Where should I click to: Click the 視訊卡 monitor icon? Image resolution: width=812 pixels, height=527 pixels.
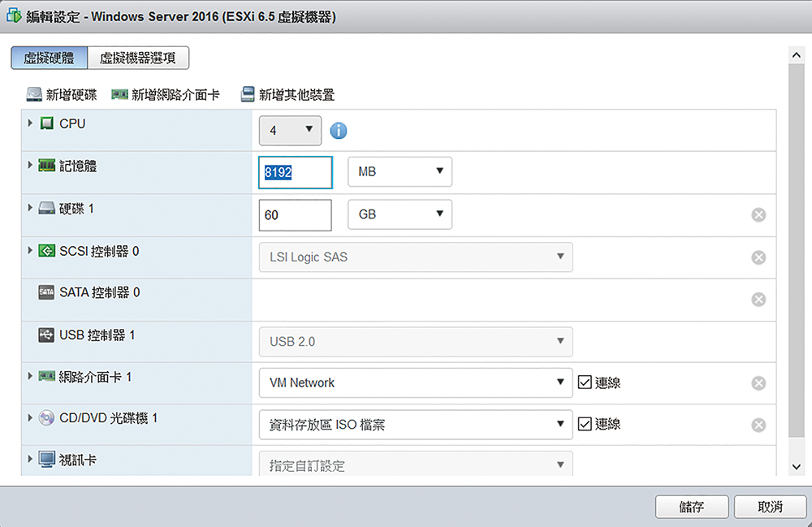[x=46, y=459]
